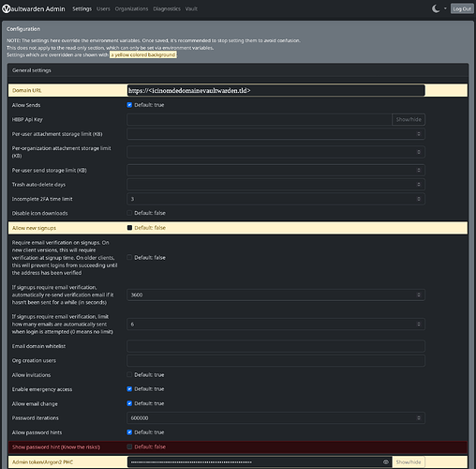Click the 'Configuration' heading
The width and height of the screenshot is (476, 469).
point(23,29)
